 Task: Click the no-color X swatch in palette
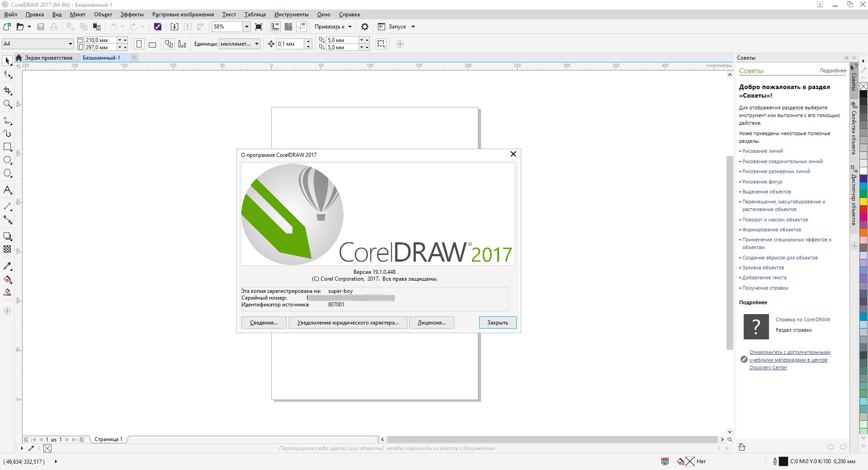click(863, 86)
